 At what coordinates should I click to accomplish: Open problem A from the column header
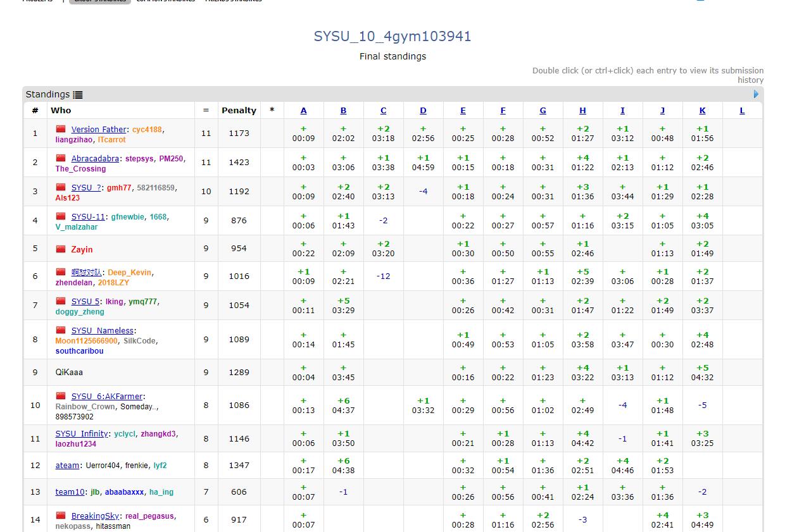point(303,111)
